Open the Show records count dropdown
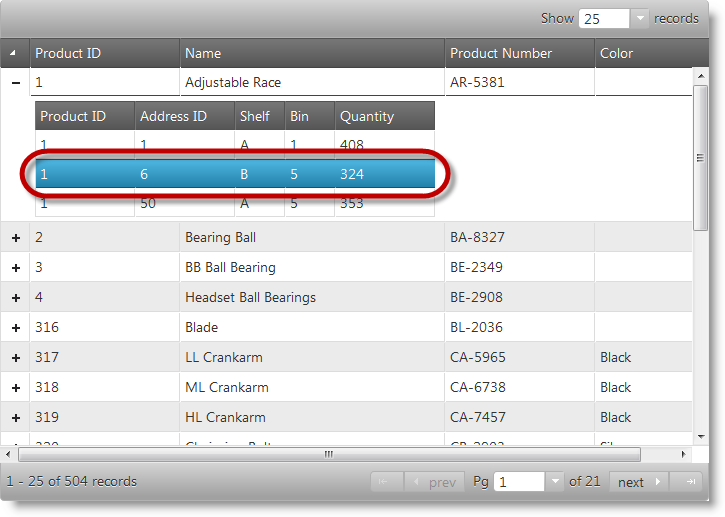The width and height of the screenshot is (725, 517). (640, 19)
